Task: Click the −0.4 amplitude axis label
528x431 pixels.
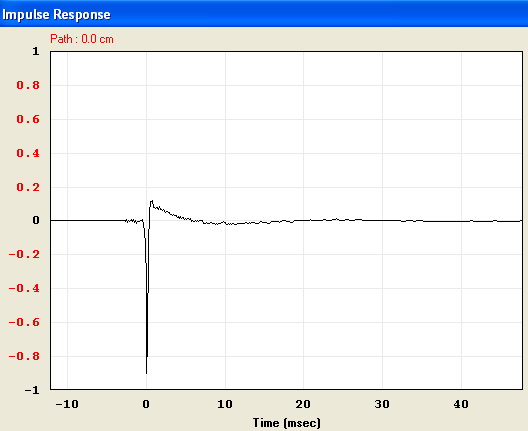Action: [24, 288]
